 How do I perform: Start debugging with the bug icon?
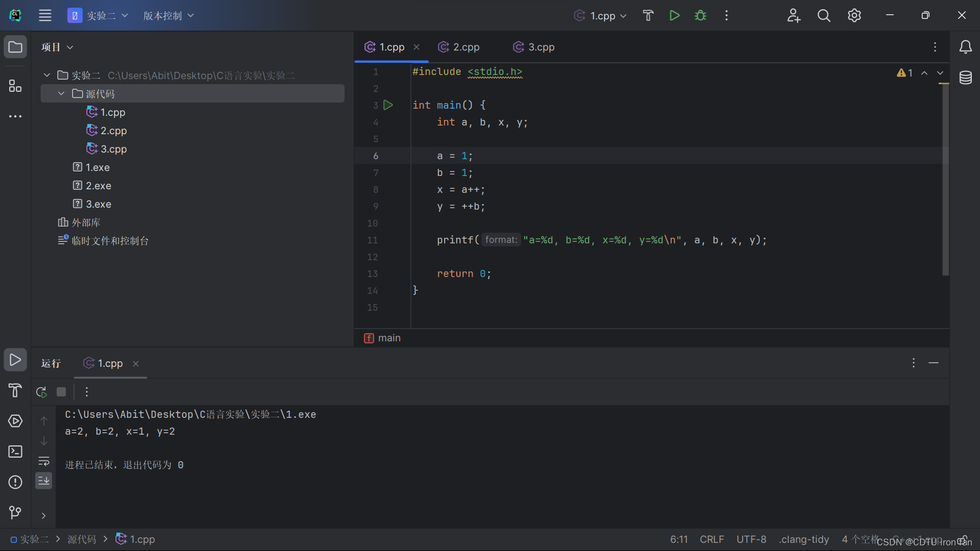700,15
